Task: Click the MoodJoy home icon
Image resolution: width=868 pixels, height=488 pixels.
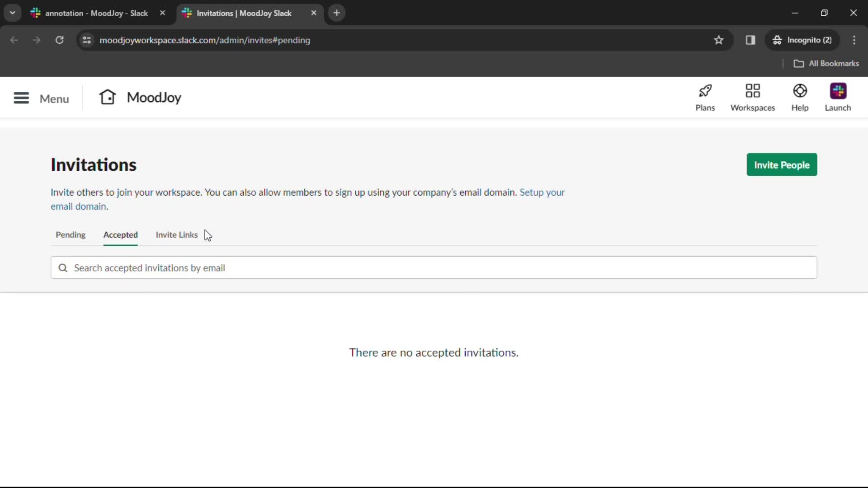Action: click(107, 97)
